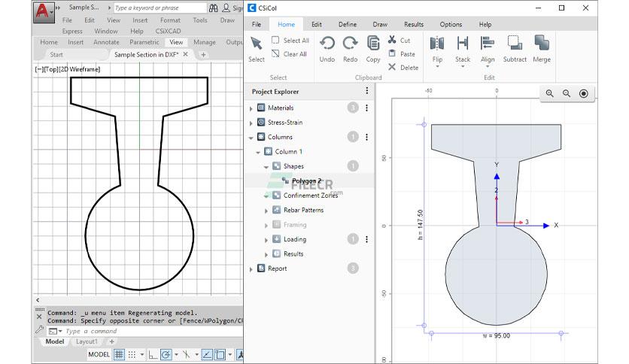
Task: Switch to the Layout1 tab
Action: click(87, 341)
